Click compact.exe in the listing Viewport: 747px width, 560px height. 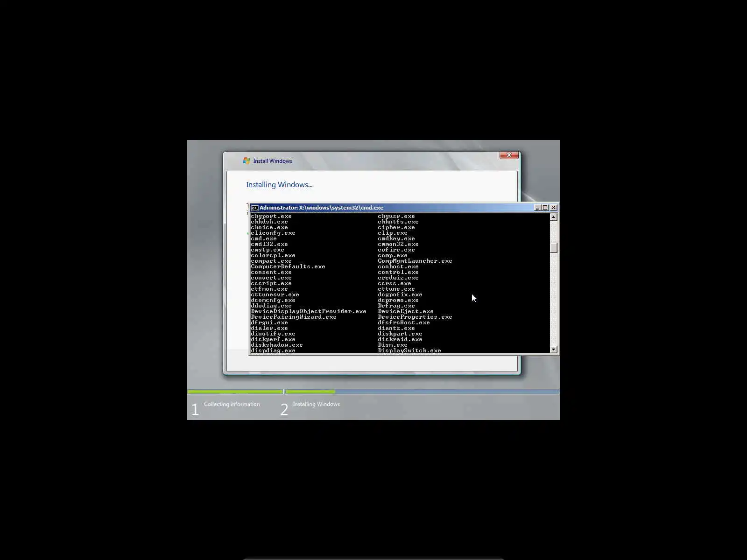coord(271,261)
